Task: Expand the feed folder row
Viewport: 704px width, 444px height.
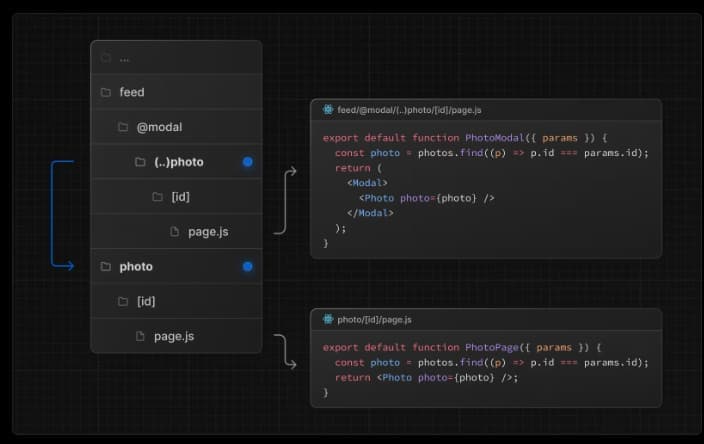Action: click(176, 92)
